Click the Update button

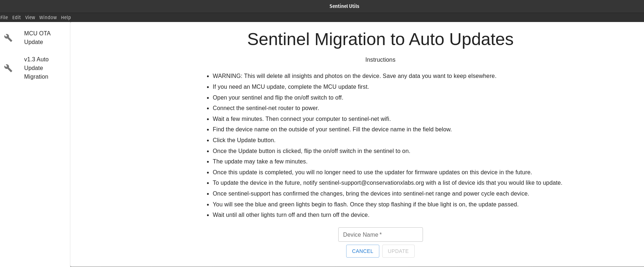[398, 251]
